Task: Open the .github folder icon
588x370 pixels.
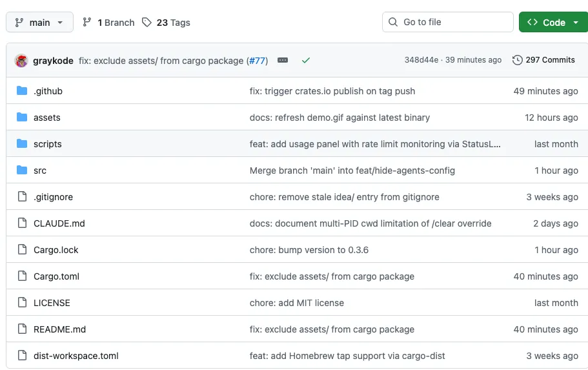Action: [x=22, y=91]
